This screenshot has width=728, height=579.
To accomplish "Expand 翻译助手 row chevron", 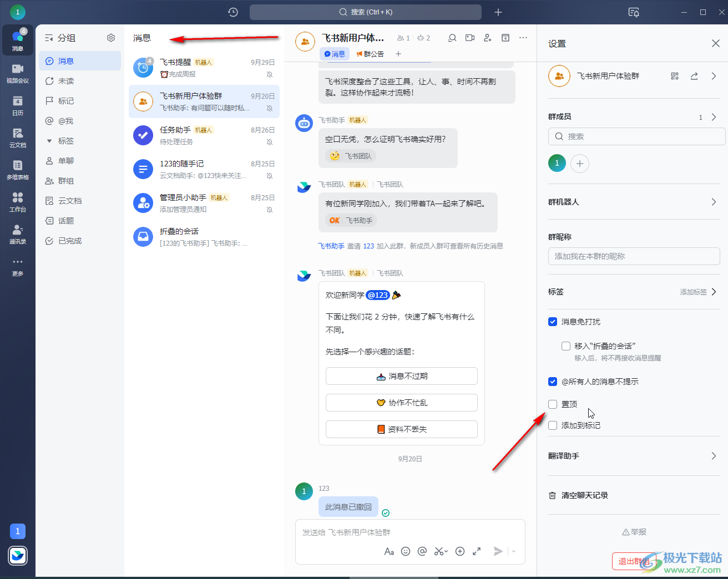I will [x=714, y=456].
